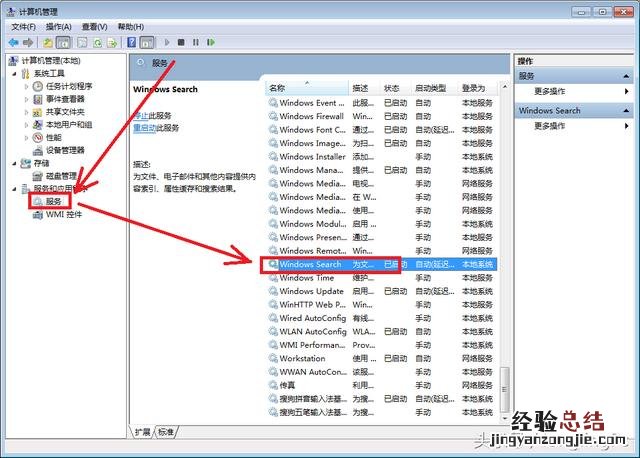This screenshot has height=458, width=640.
Task: Select the Windows Modul... service row
Action: pyautogui.click(x=382, y=224)
